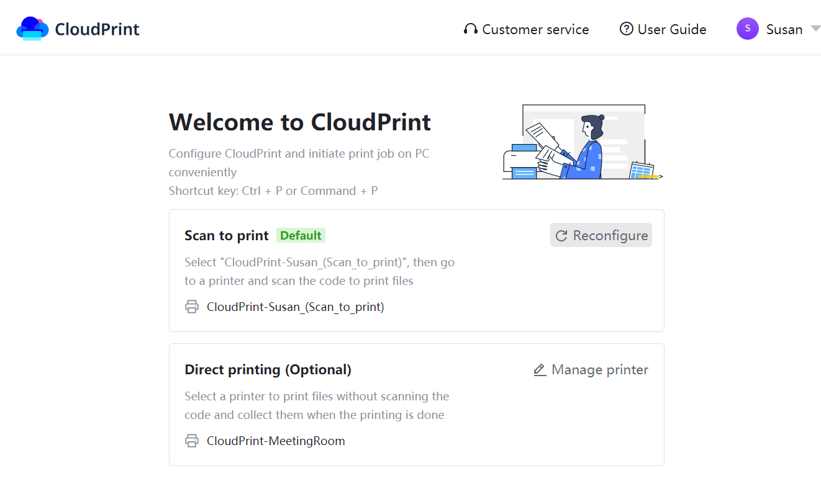Open the User Guide menu item
821x504 pixels.
tap(671, 29)
